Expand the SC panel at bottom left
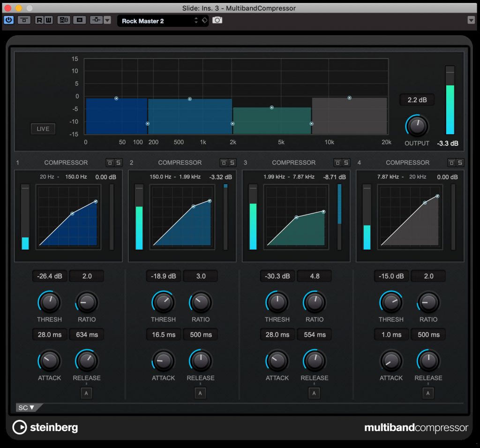 26,407
